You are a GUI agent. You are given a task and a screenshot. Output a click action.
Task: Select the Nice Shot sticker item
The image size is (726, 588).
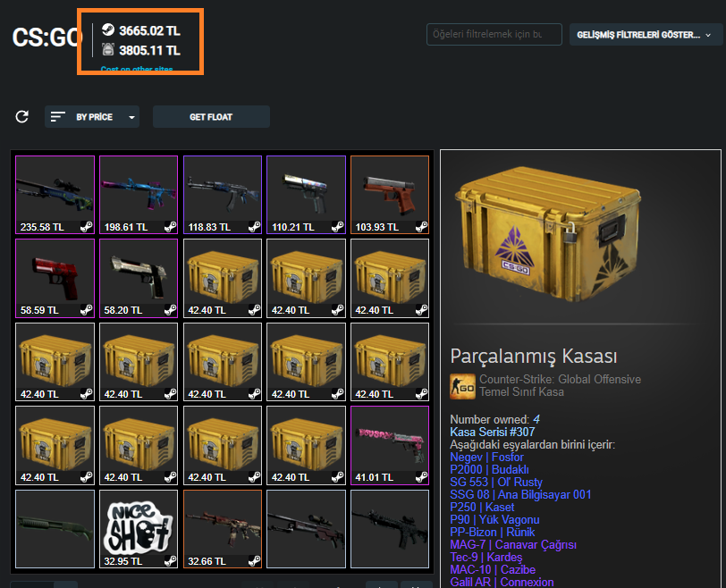tap(139, 529)
